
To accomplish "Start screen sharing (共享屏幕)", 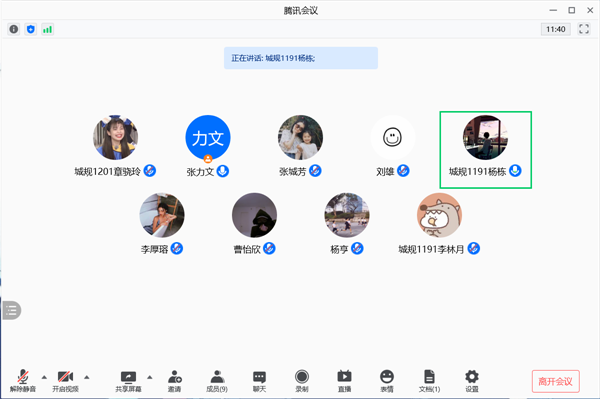I will click(x=128, y=381).
